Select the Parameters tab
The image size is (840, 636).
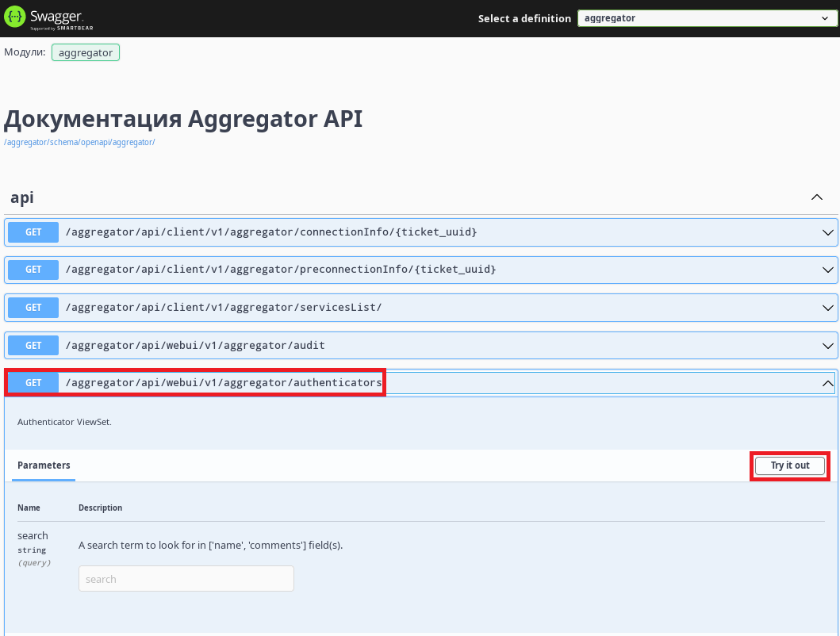pyautogui.click(x=44, y=466)
